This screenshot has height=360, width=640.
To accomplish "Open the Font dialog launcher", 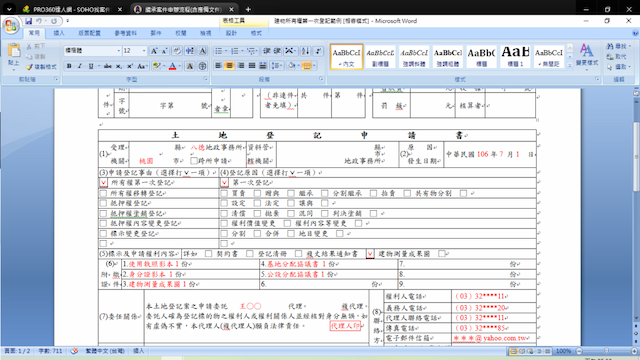I will click(x=205, y=79).
